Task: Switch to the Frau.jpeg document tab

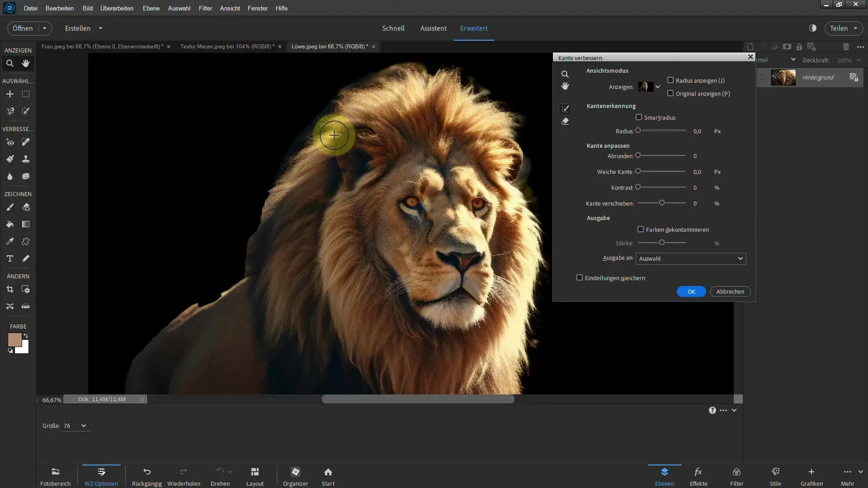Action: point(102,46)
